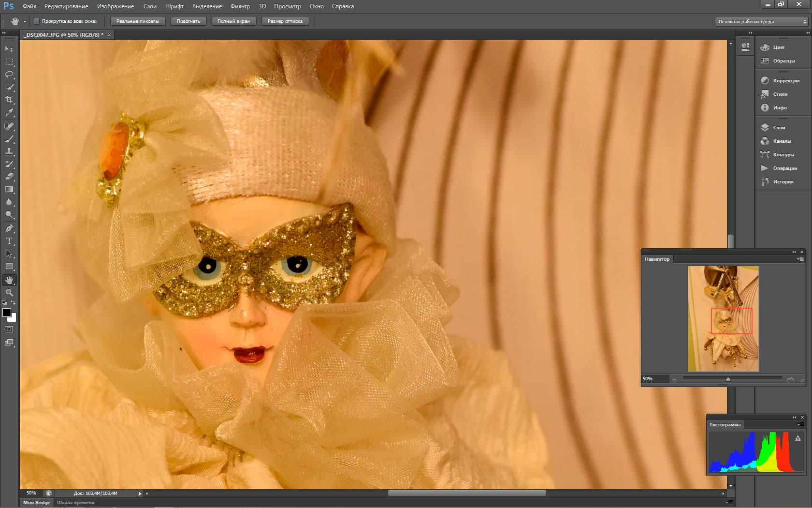The width and height of the screenshot is (812, 508).
Task: Open the 'Фильтр' menu
Action: tap(240, 6)
